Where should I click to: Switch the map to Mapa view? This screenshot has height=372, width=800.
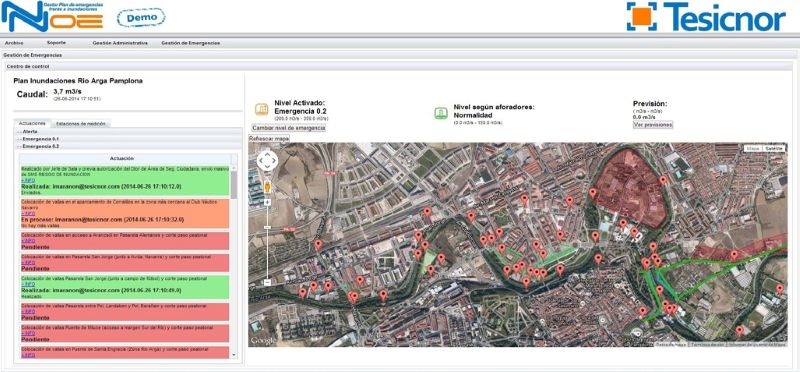click(x=752, y=148)
